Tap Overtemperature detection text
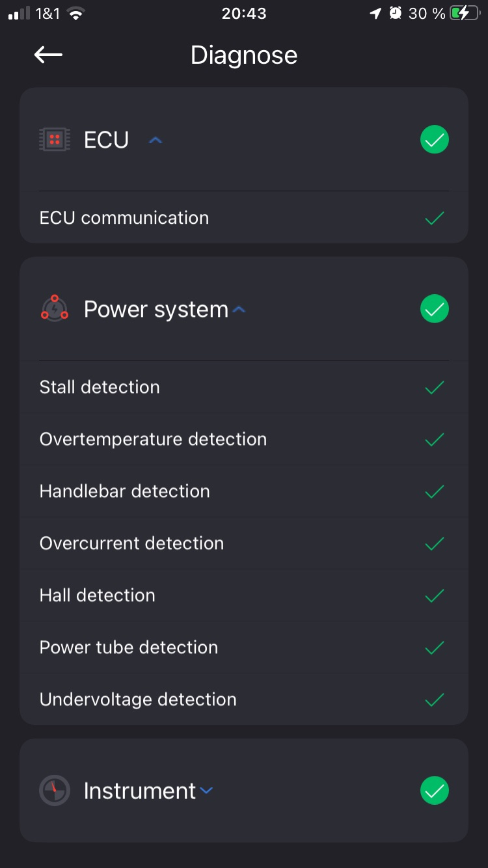488x868 pixels. pyautogui.click(x=153, y=439)
